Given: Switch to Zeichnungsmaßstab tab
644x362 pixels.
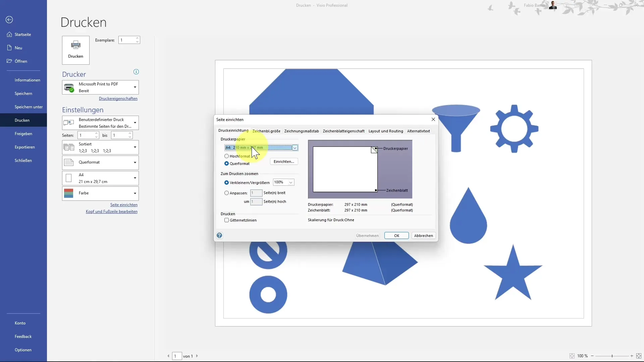Looking at the screenshot, I should point(302,131).
